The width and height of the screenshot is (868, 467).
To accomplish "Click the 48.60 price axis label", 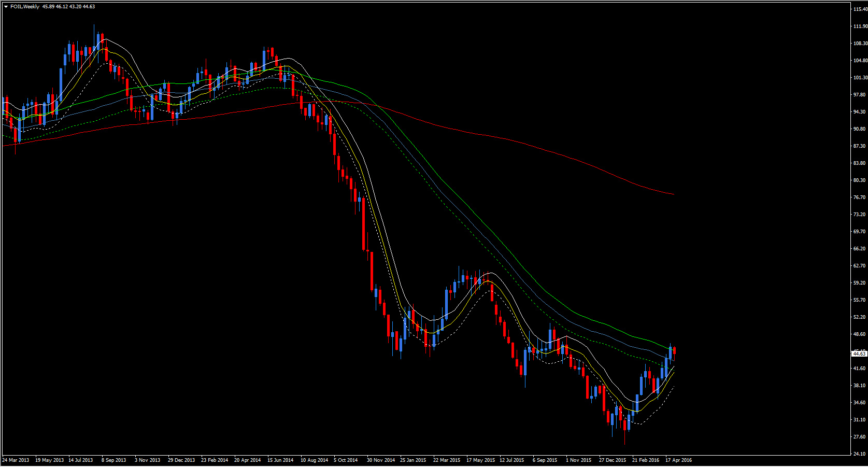I will tap(860, 334).
